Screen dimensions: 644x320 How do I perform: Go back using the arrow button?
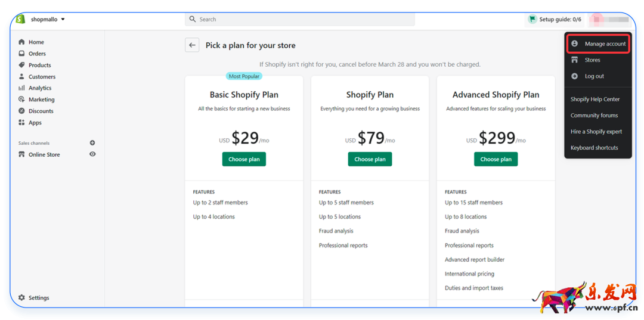192,45
